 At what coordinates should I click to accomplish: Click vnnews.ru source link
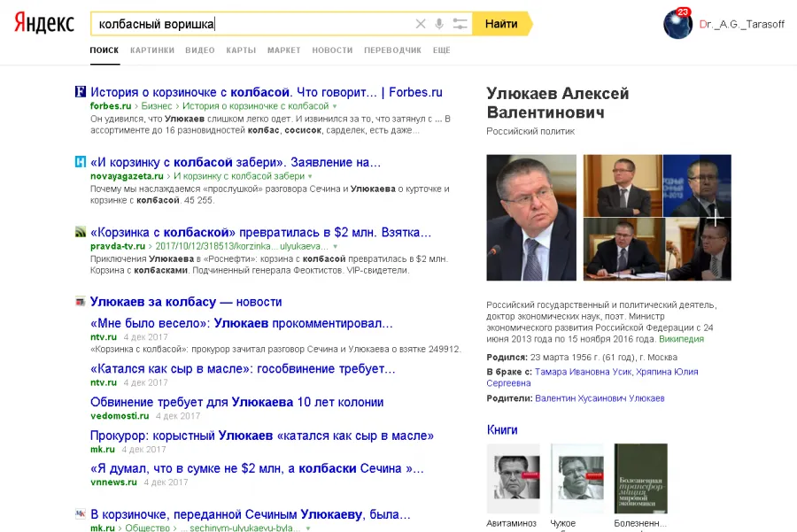tap(113, 482)
